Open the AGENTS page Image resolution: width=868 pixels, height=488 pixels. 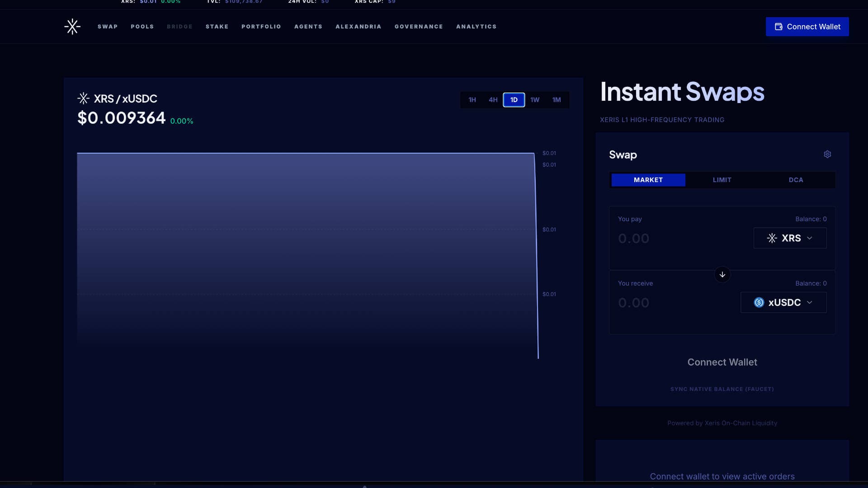click(x=308, y=27)
